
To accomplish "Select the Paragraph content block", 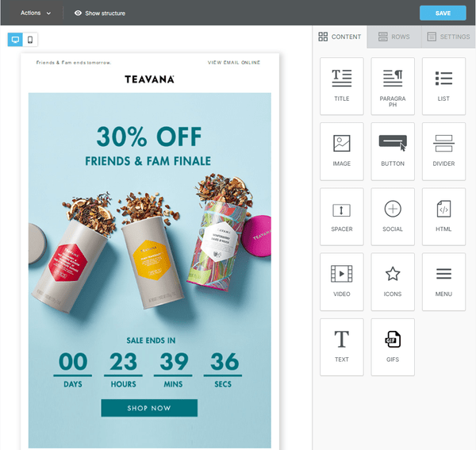I will click(393, 87).
